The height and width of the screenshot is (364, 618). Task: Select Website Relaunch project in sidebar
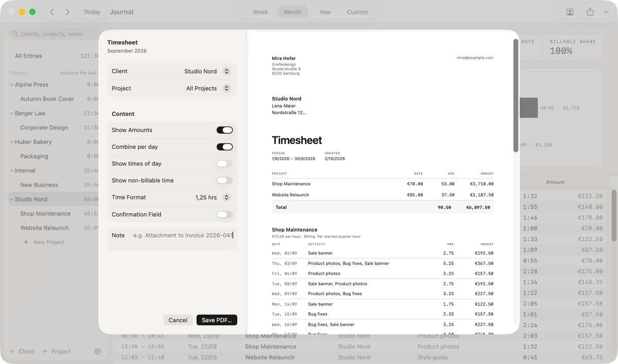click(44, 228)
